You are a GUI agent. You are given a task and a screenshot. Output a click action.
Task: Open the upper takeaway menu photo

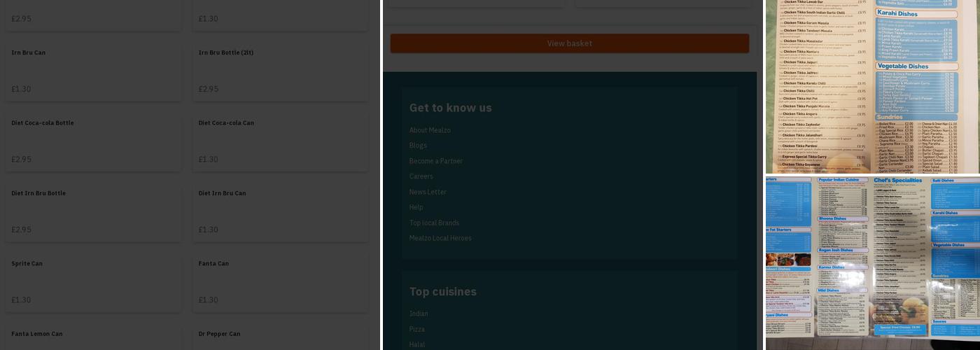[x=872, y=86]
